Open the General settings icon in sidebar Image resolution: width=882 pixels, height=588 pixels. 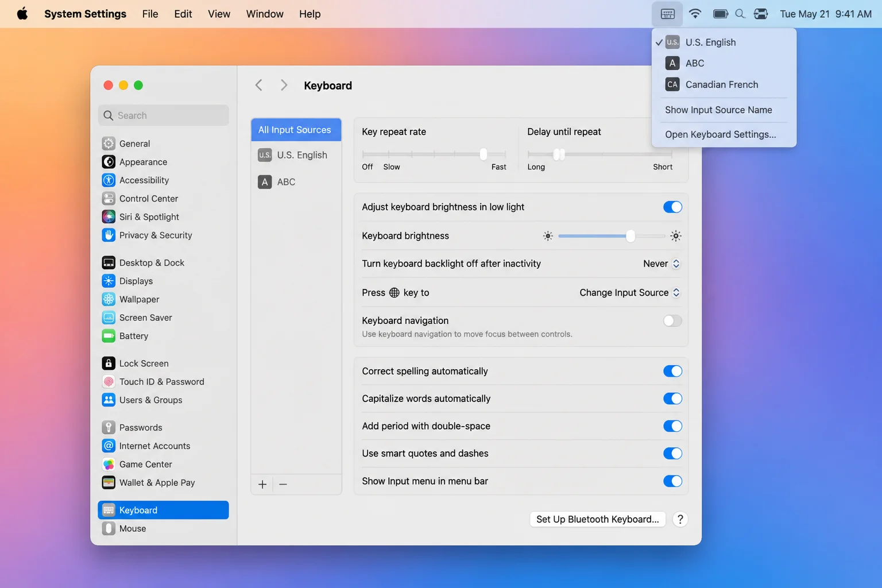point(109,144)
